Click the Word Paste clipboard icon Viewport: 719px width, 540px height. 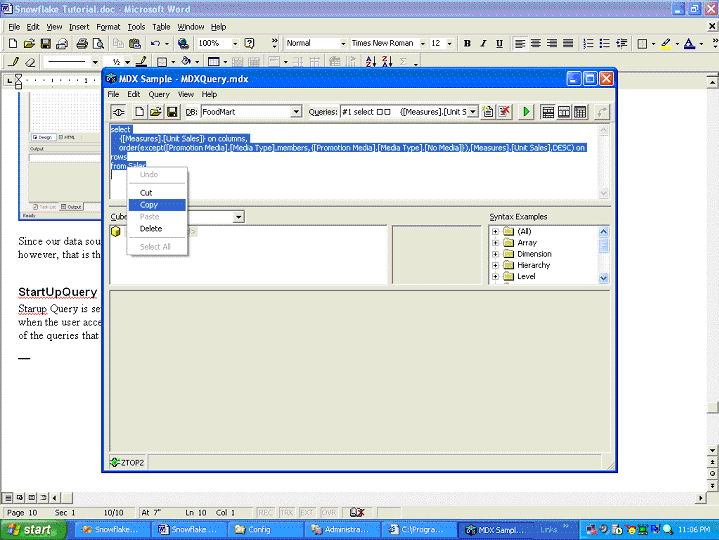coord(134,44)
